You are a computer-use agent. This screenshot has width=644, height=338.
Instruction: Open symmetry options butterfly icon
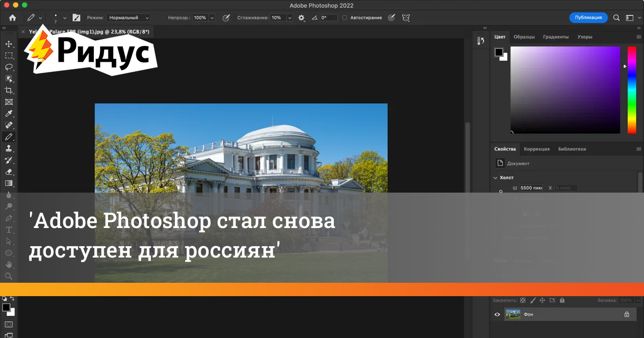point(406,18)
